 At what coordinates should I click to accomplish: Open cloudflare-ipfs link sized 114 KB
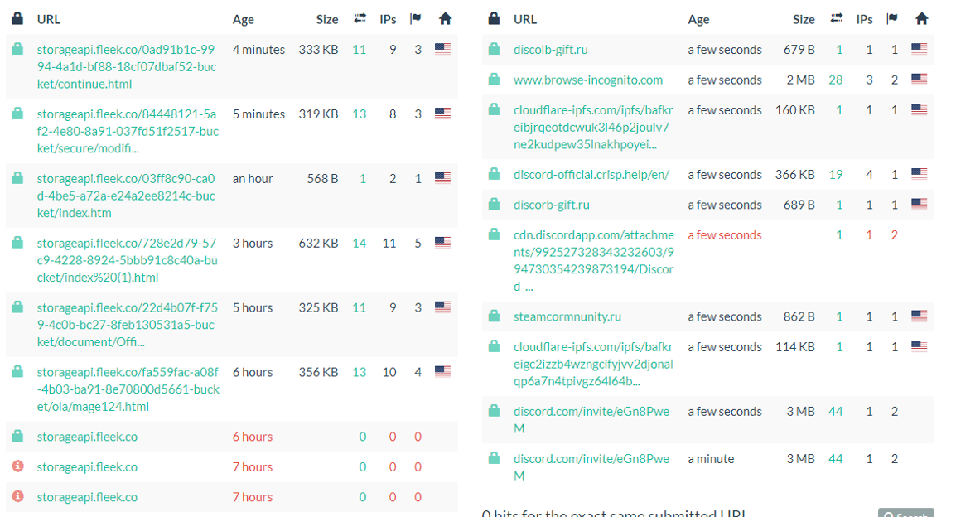593,364
